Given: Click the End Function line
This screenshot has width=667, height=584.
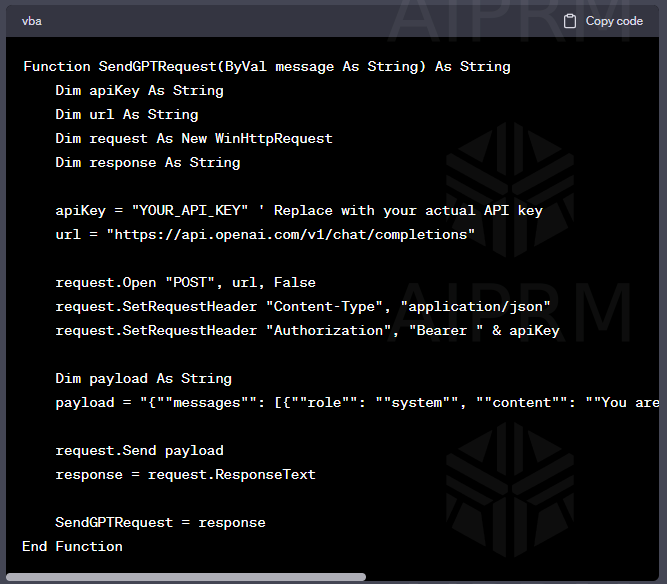Looking at the screenshot, I should pos(72,547).
